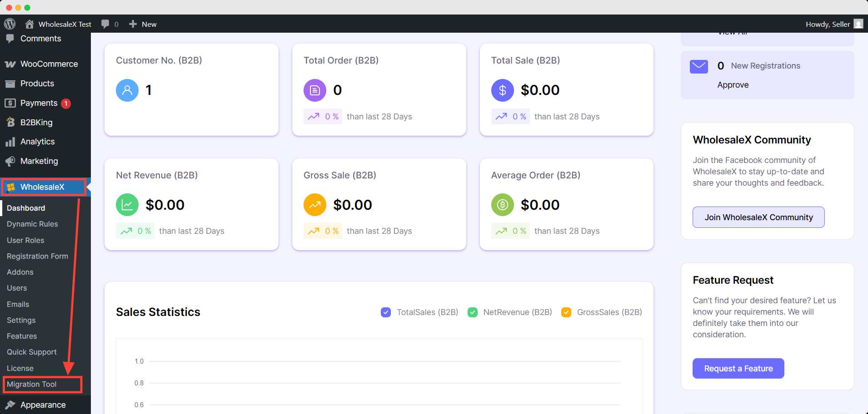The height and width of the screenshot is (414, 868).
Task: Click Request a Feature button
Action: (x=738, y=369)
